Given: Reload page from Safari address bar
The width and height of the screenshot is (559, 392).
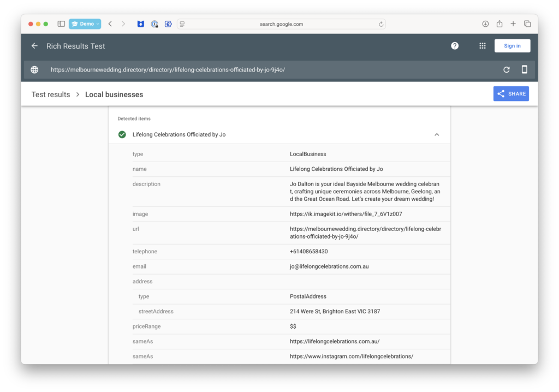Looking at the screenshot, I should [381, 24].
